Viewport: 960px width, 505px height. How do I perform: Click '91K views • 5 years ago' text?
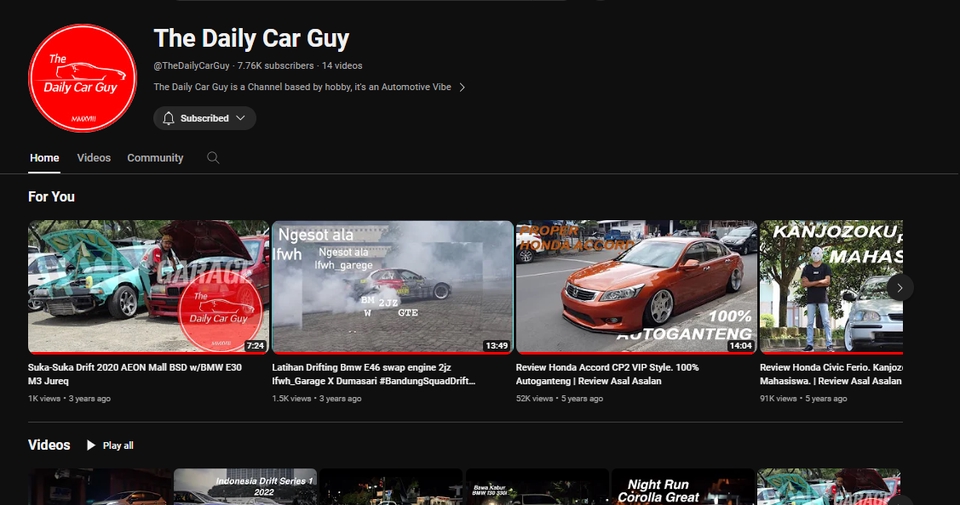(803, 398)
